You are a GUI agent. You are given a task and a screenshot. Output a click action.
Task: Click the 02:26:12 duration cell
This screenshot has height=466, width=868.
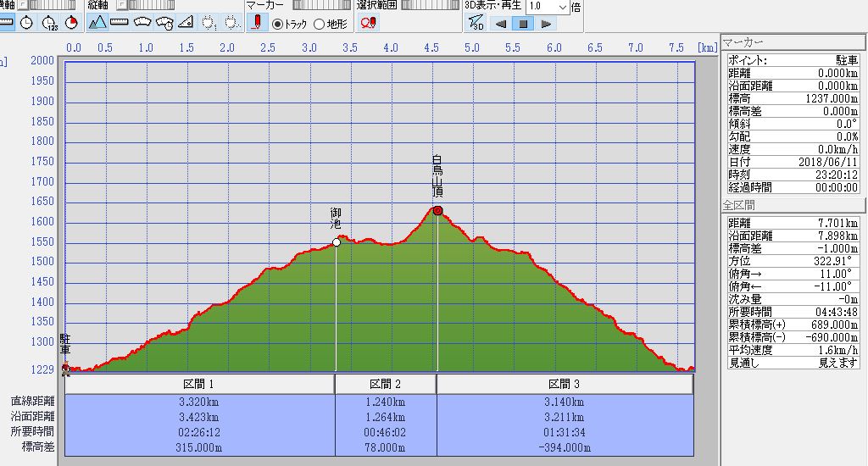[x=198, y=432]
